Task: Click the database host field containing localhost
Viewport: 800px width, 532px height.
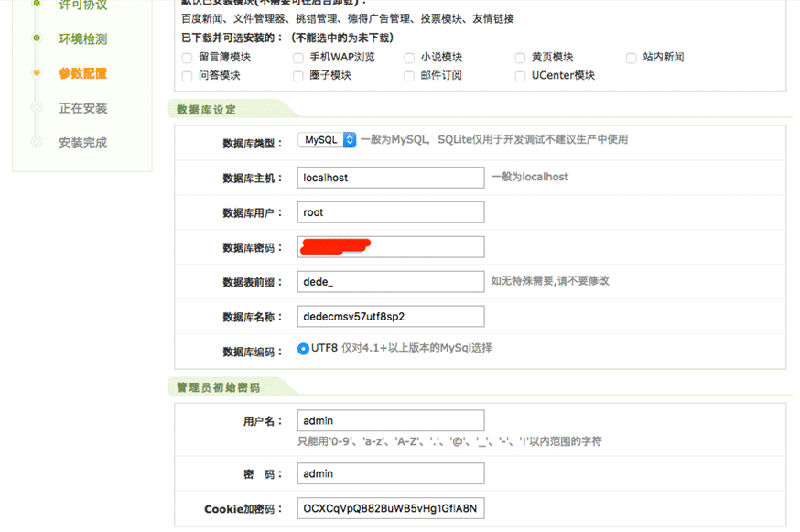Action: pos(390,177)
